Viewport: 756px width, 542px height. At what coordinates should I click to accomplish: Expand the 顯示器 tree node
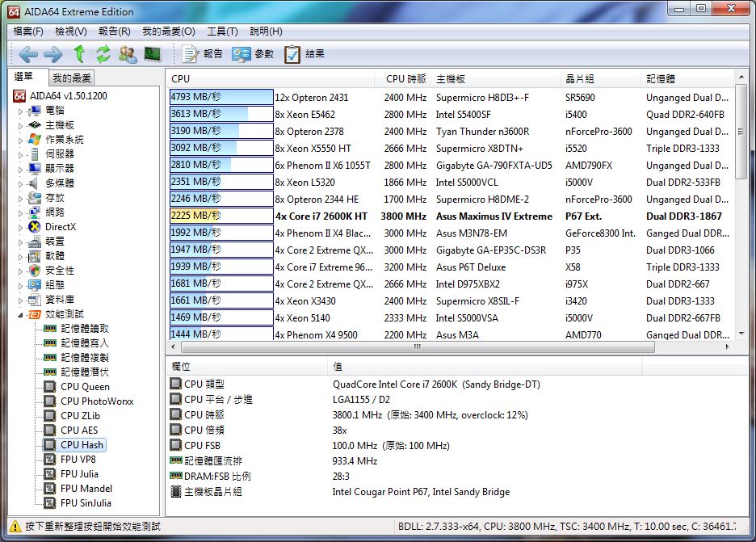coord(20,170)
